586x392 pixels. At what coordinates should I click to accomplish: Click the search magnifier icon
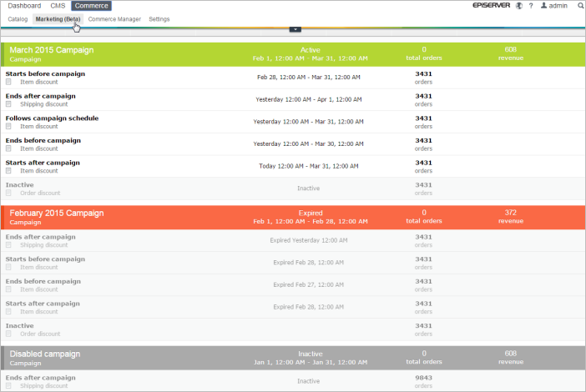580,6
